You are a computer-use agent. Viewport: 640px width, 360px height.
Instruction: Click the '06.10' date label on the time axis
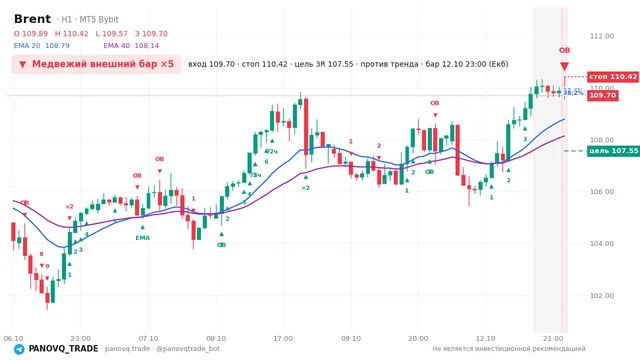pos(13,338)
